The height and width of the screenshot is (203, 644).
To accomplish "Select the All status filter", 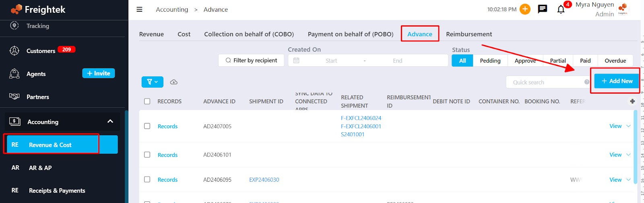I will (462, 61).
